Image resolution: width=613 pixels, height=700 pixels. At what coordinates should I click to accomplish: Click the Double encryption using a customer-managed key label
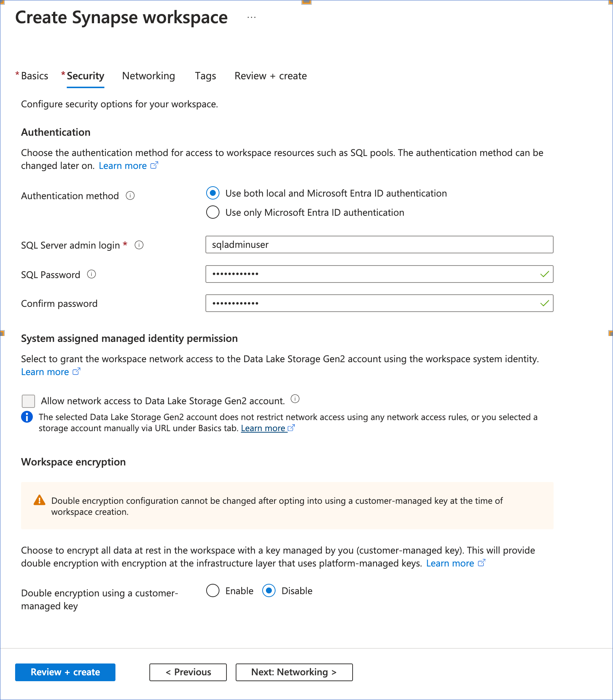click(100, 599)
